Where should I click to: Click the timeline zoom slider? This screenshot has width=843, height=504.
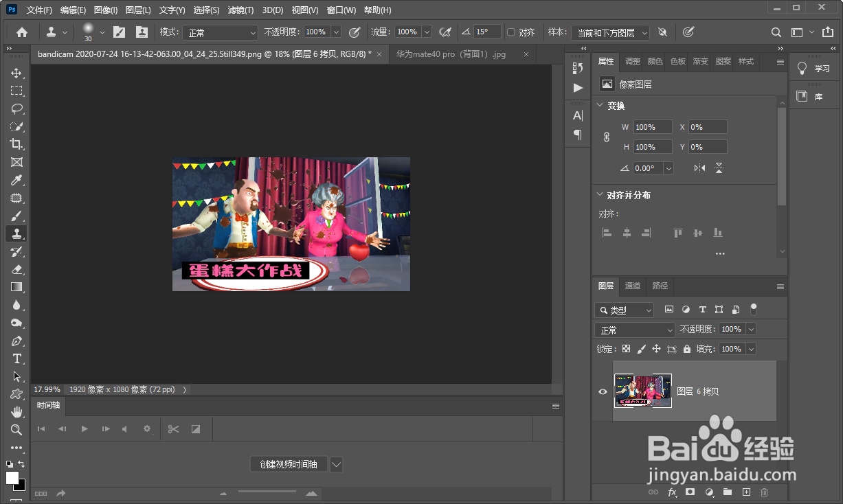[267, 492]
